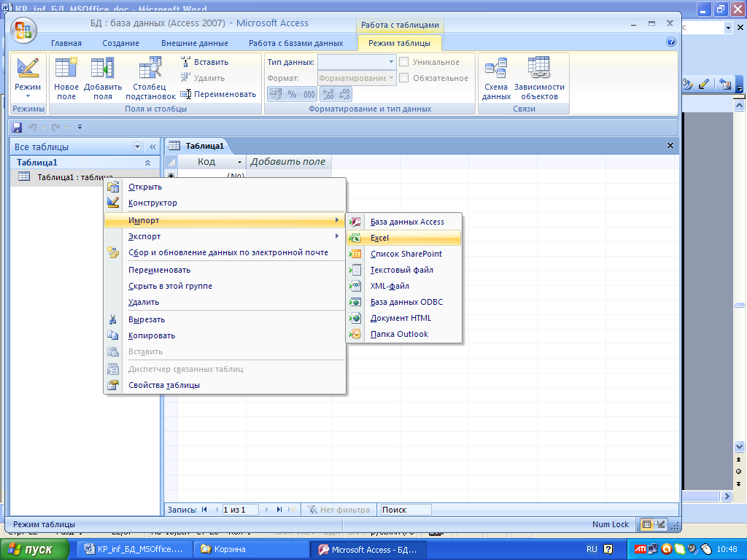Choose Конструктор in the context menu

click(225, 203)
